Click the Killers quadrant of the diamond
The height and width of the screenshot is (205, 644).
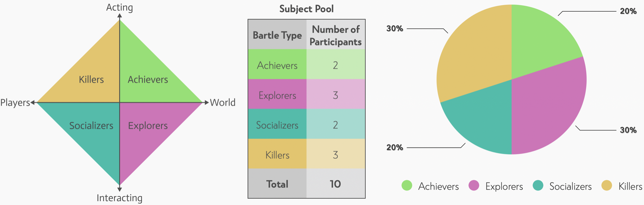pos(91,80)
